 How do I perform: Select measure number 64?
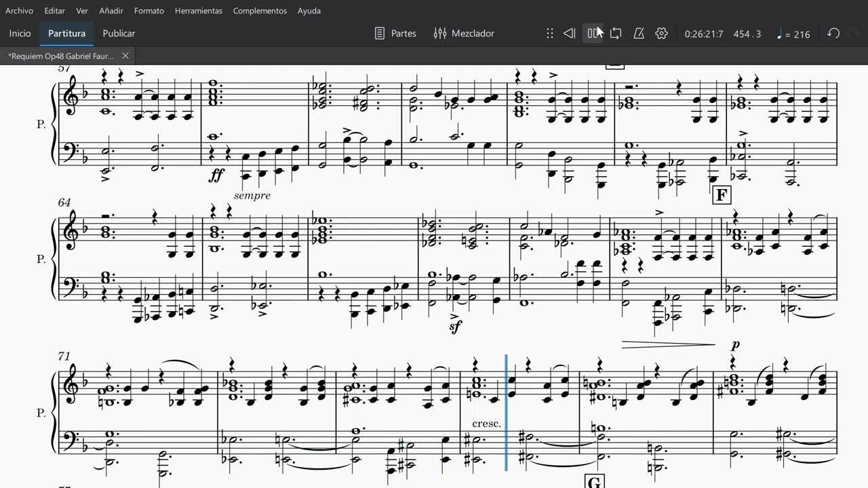(64, 203)
